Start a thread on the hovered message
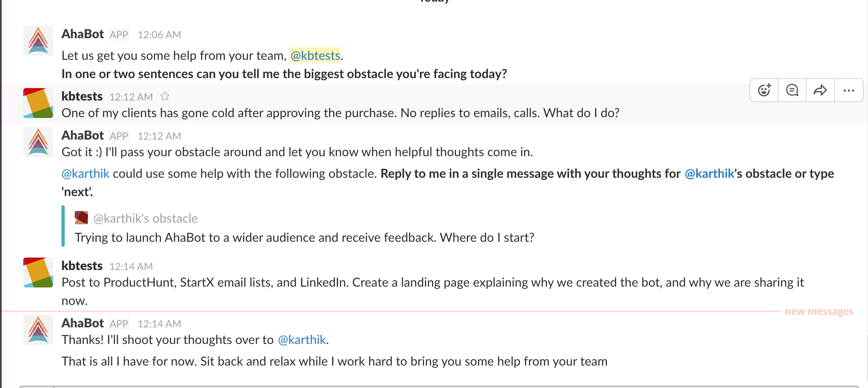Image resolution: width=868 pixels, height=388 pixels. point(792,90)
